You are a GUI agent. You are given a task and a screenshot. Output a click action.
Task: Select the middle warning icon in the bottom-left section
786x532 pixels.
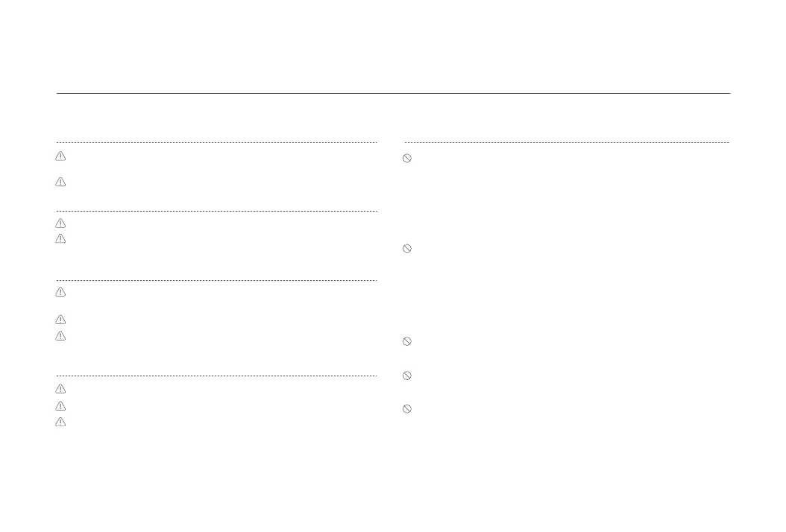click(61, 406)
